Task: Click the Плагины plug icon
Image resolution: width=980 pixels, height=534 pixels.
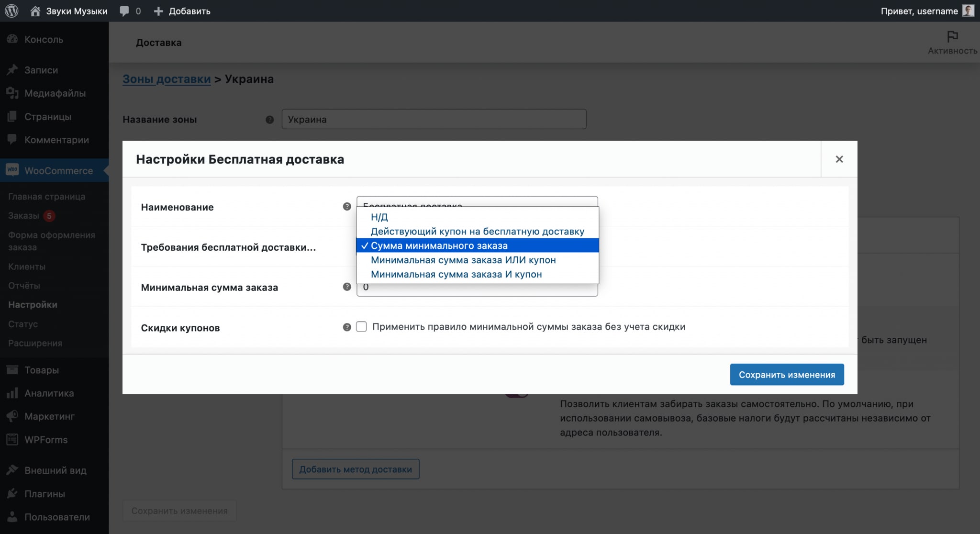Action: 12,493
